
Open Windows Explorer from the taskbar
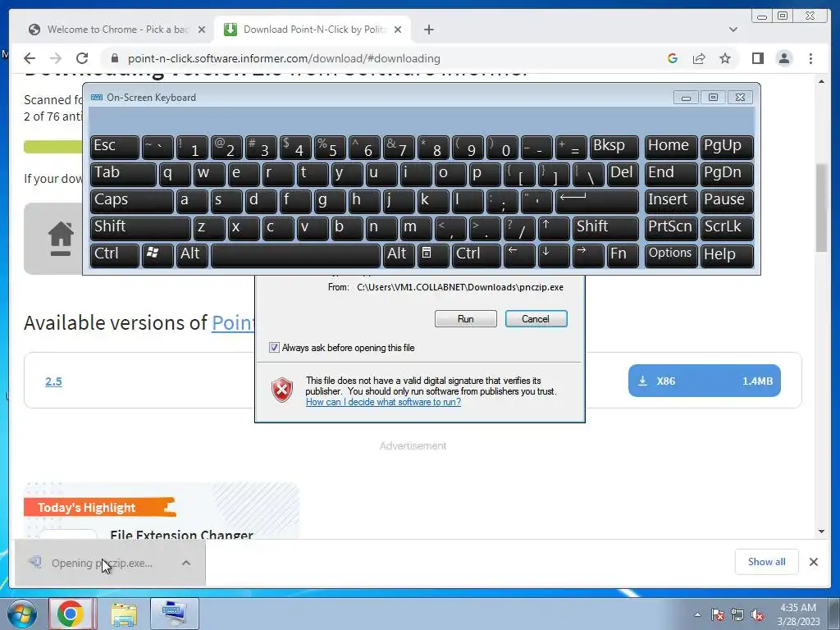[x=124, y=614]
